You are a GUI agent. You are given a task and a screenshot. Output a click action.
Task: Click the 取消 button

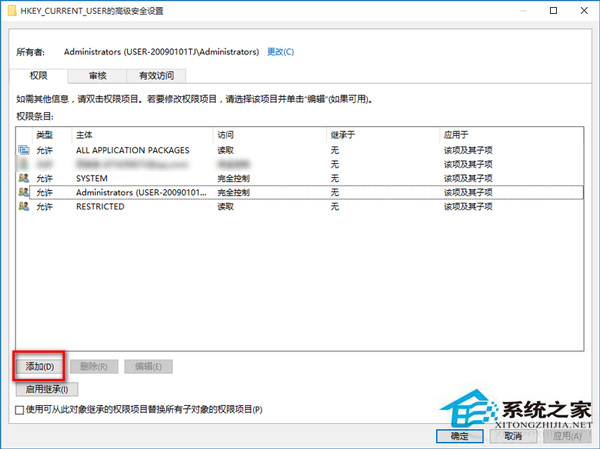512,435
